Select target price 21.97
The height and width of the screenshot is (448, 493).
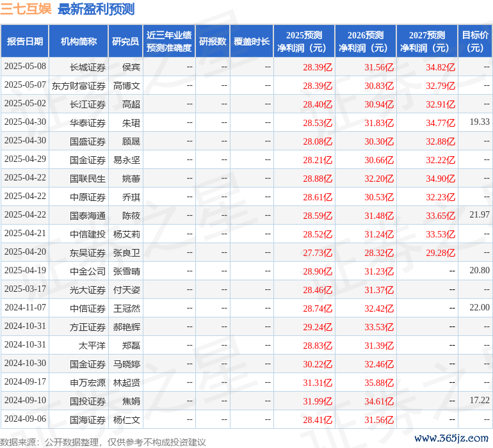pos(480,214)
